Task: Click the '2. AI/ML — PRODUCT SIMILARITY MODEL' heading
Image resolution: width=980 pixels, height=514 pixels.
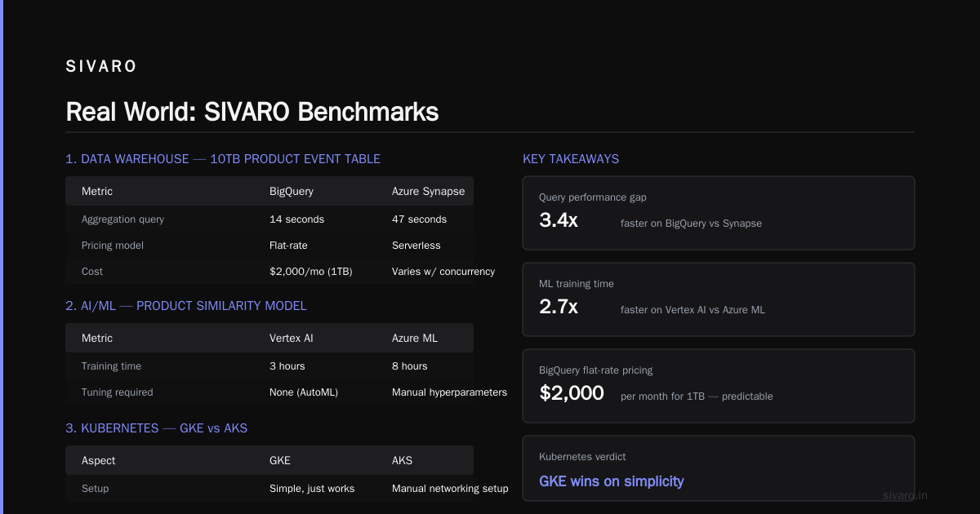Action: [x=186, y=306]
